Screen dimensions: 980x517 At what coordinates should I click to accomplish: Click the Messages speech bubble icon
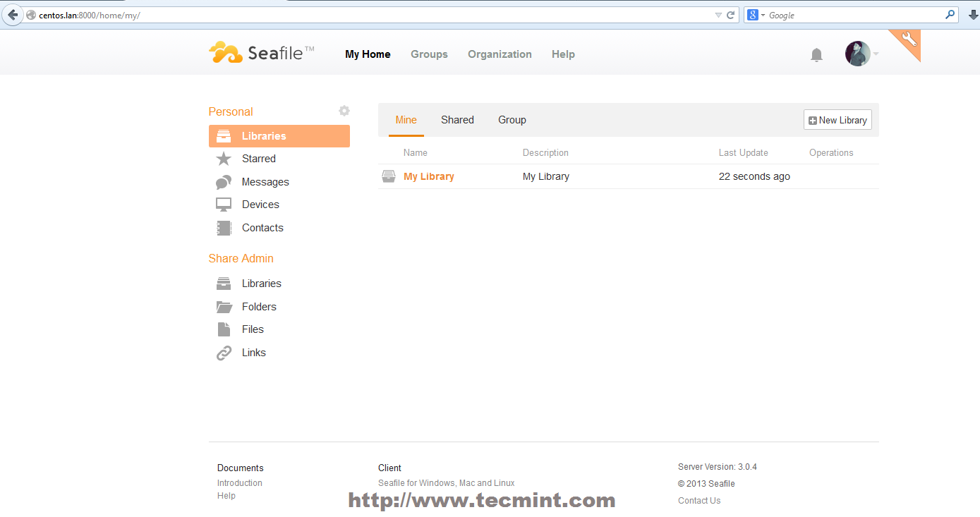click(224, 182)
